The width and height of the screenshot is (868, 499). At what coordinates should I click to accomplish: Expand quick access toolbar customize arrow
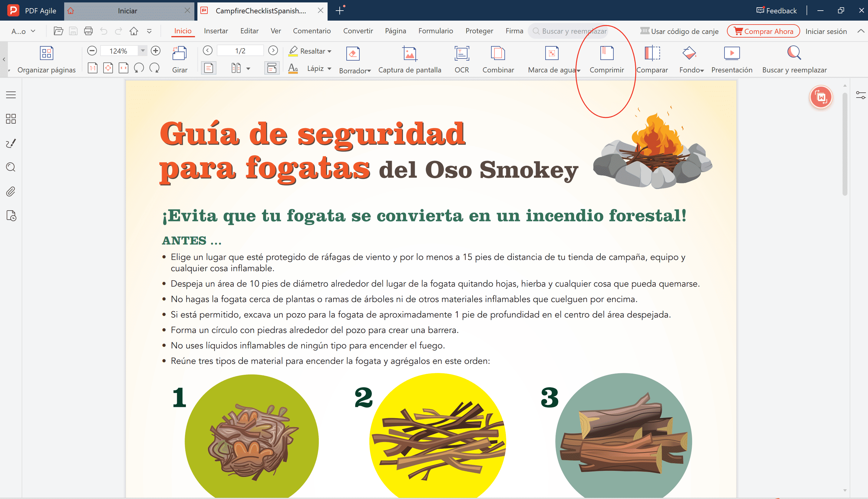tap(149, 31)
